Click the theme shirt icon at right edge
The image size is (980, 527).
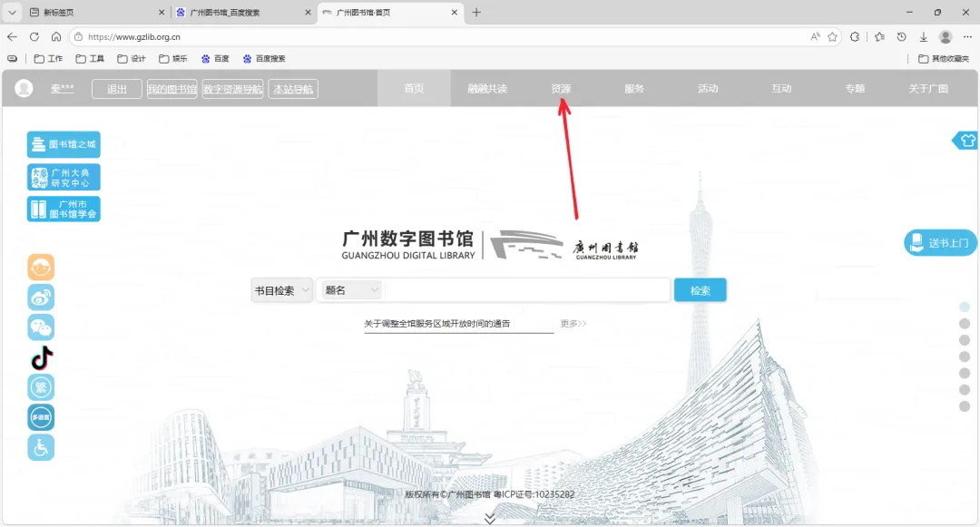click(965, 141)
